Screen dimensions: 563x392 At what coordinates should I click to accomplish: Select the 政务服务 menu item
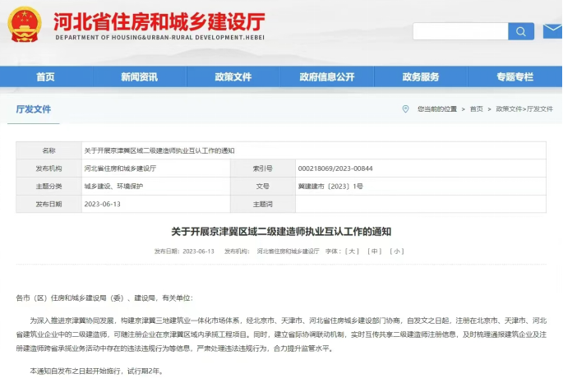[421, 76]
